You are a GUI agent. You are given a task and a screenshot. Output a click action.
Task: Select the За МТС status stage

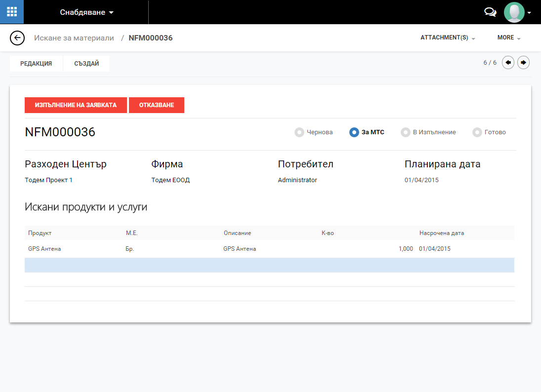(x=367, y=132)
